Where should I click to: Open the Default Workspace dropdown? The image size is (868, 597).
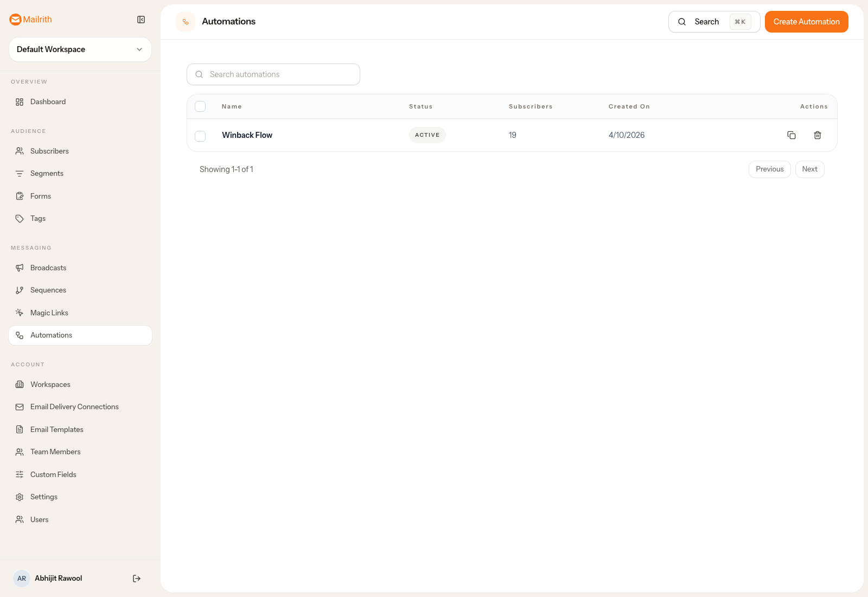tap(80, 49)
